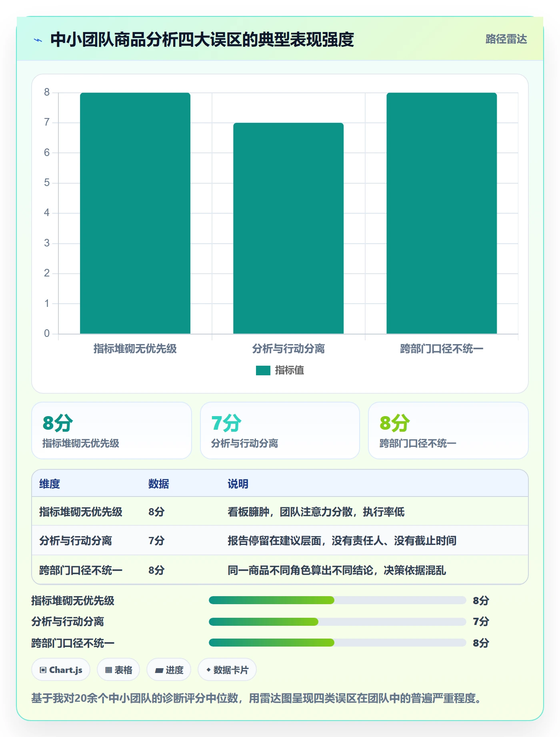Viewport: 560px width, 737px height.
Task: Click the 维度 table column header
Action: (x=50, y=484)
